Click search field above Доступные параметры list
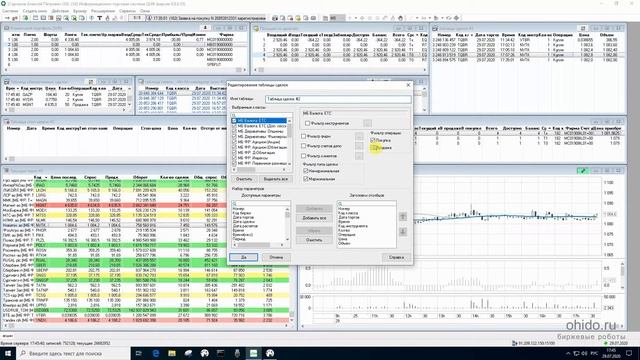The image size is (640, 360). click(x=261, y=203)
